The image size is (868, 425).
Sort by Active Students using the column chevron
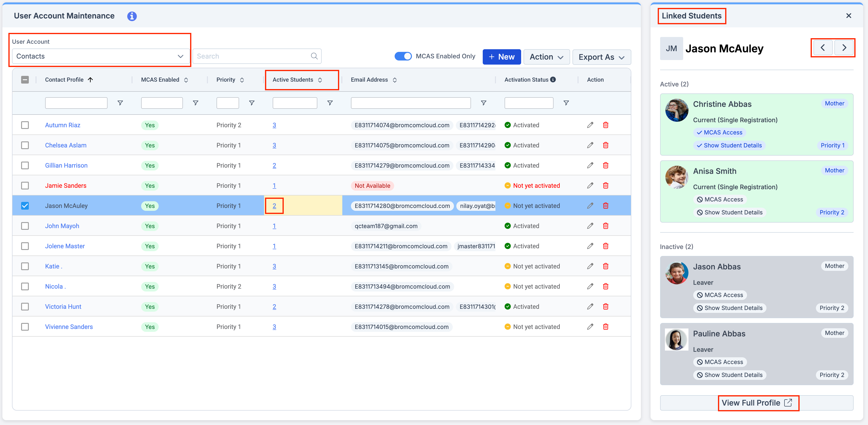click(320, 80)
